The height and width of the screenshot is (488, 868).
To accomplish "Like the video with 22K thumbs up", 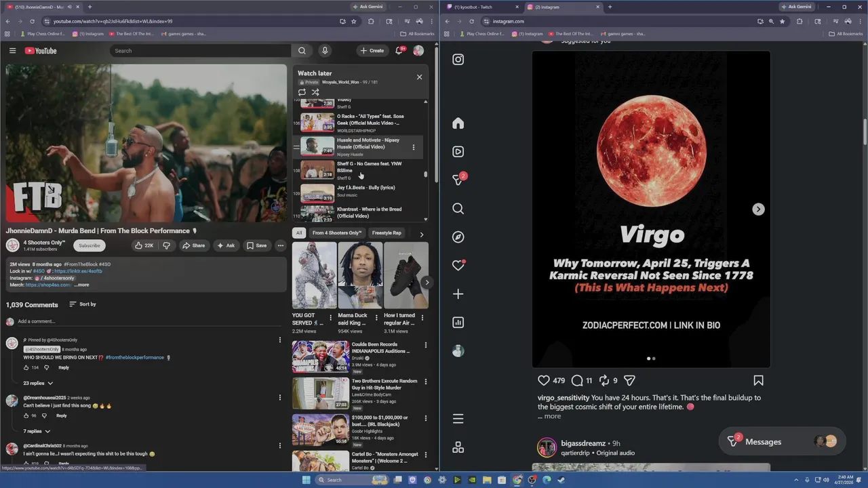I will [x=144, y=245].
